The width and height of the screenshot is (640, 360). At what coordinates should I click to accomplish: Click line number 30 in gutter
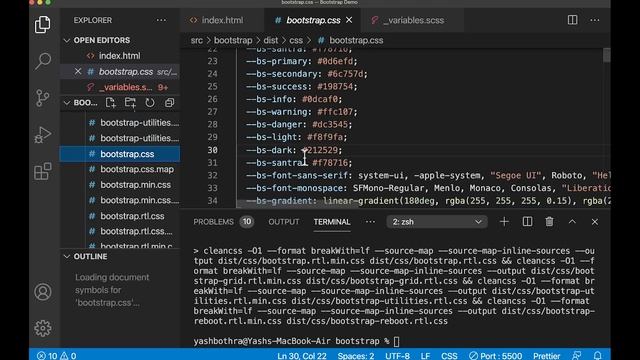coord(212,150)
